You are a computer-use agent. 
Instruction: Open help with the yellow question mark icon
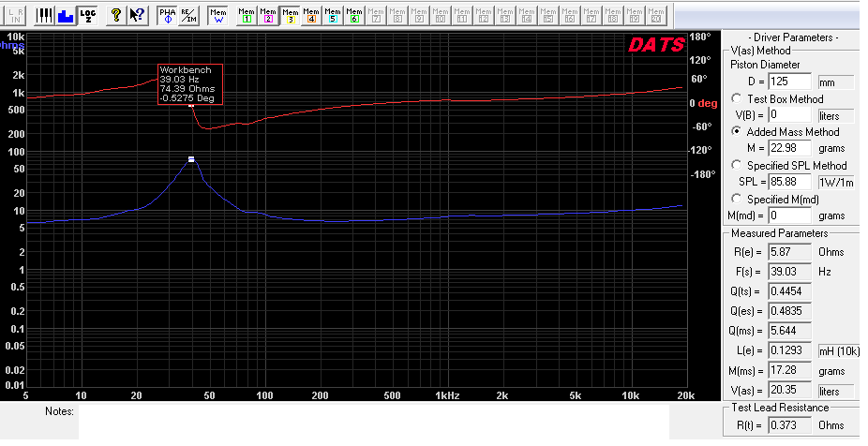pos(115,16)
